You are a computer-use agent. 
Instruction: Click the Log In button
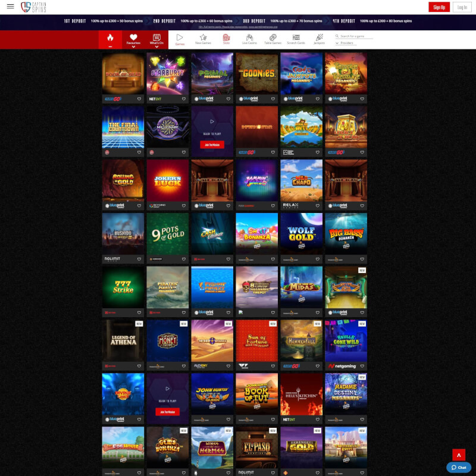pos(461,7)
